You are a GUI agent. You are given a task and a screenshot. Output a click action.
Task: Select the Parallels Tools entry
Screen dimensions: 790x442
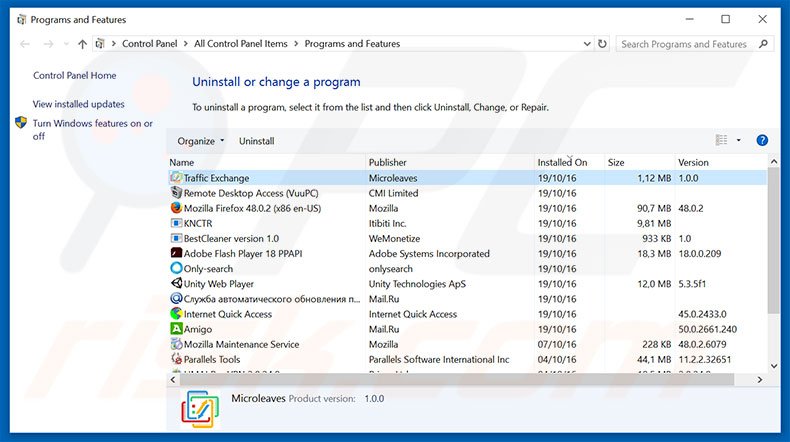point(212,359)
